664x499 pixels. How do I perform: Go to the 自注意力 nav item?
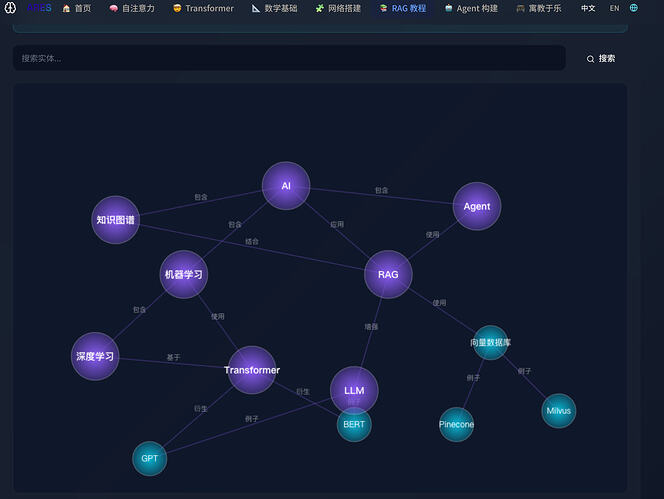point(132,8)
